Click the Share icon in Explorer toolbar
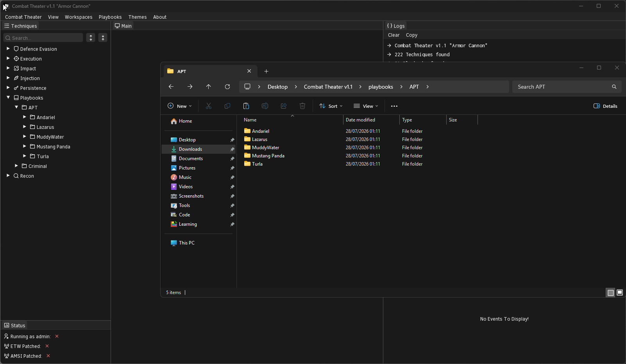Viewport: 626px width, 364px height. [x=284, y=106]
